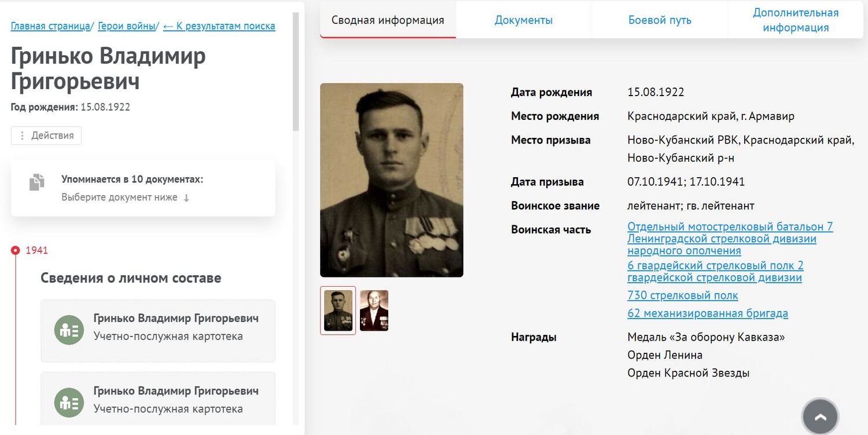The width and height of the screenshot is (868, 435).
Task: Switch to the Документы tab
Action: [523, 20]
